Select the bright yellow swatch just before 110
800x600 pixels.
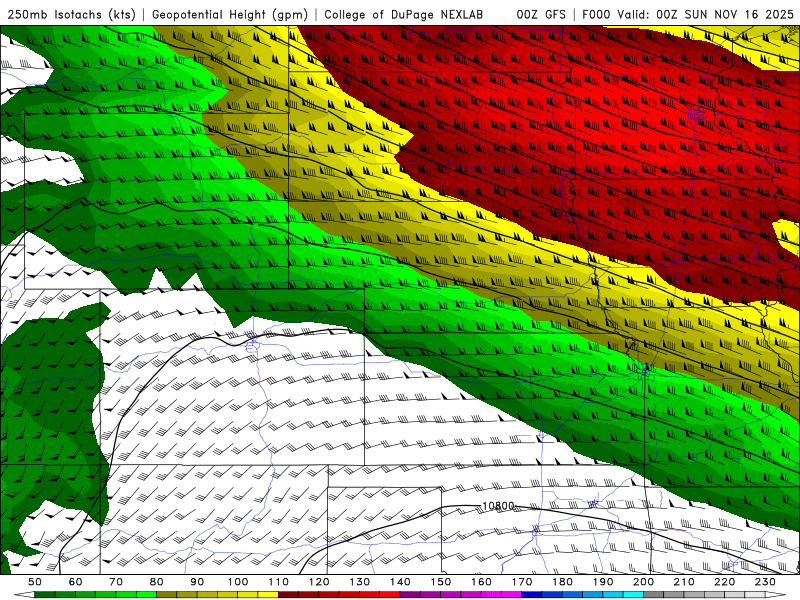(x=268, y=595)
